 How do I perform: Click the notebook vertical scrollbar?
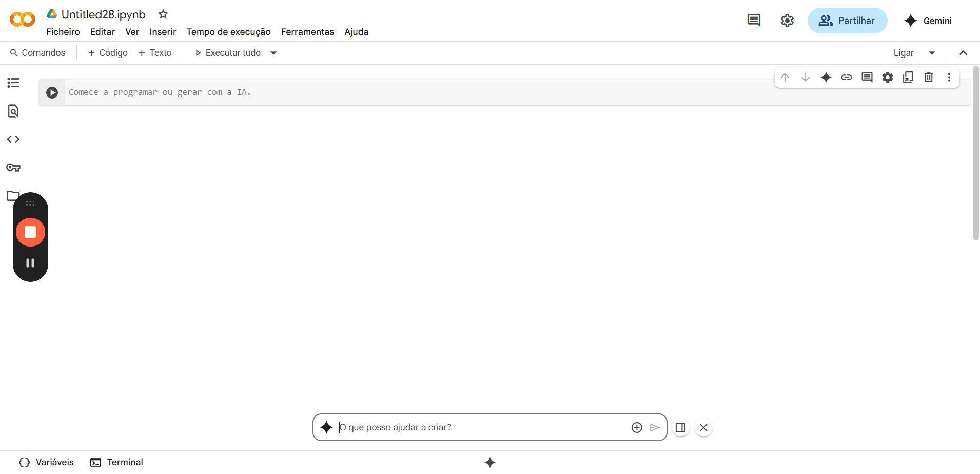976,153
